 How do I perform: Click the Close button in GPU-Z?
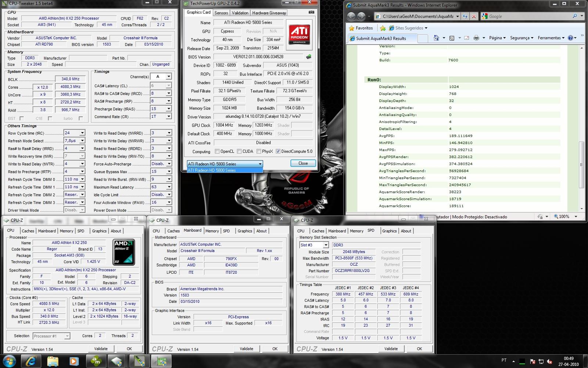click(303, 163)
